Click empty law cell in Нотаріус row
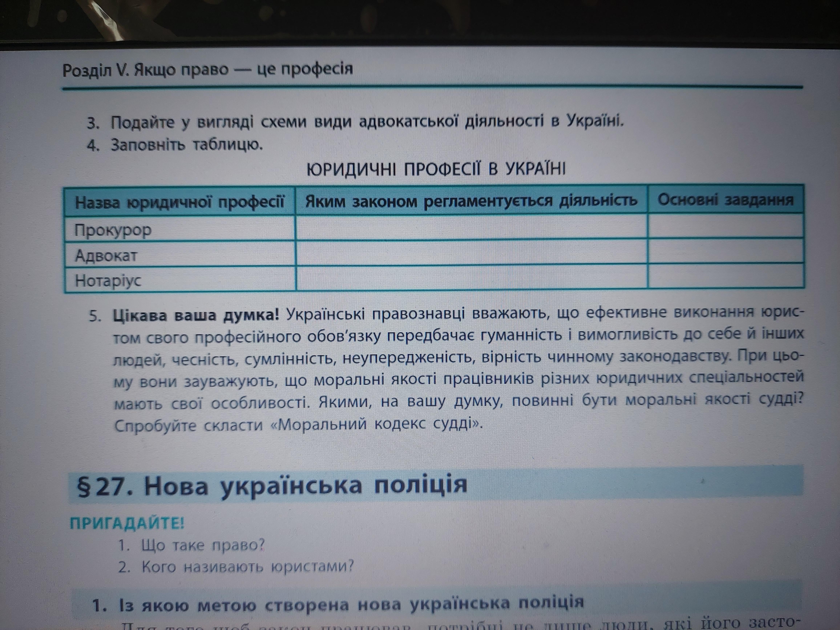The height and width of the screenshot is (630, 840). click(471, 277)
